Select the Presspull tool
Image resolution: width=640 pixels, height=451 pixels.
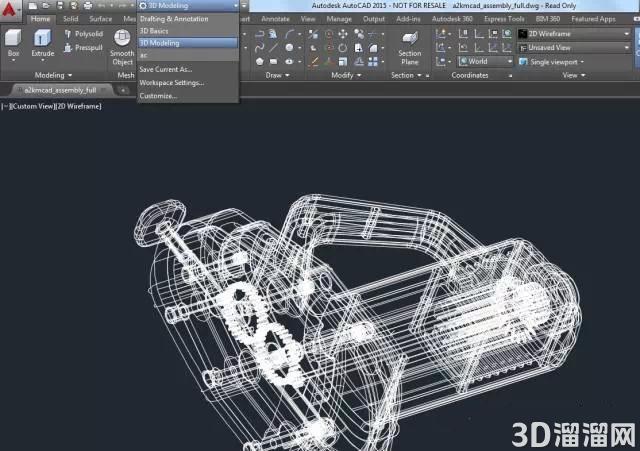(x=84, y=48)
